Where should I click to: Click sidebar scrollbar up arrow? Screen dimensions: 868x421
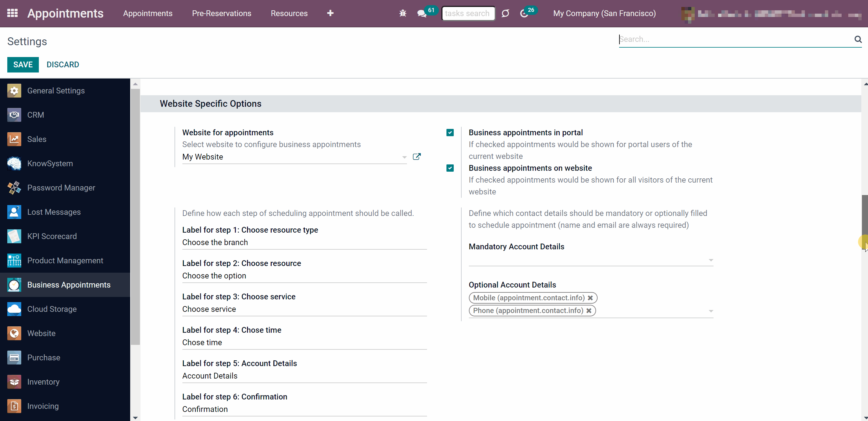pos(135,84)
